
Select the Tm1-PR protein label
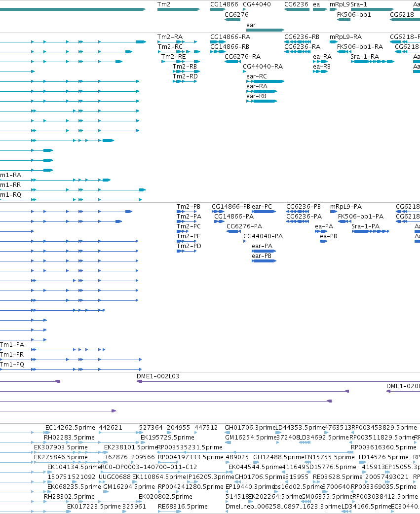[x=12, y=354]
